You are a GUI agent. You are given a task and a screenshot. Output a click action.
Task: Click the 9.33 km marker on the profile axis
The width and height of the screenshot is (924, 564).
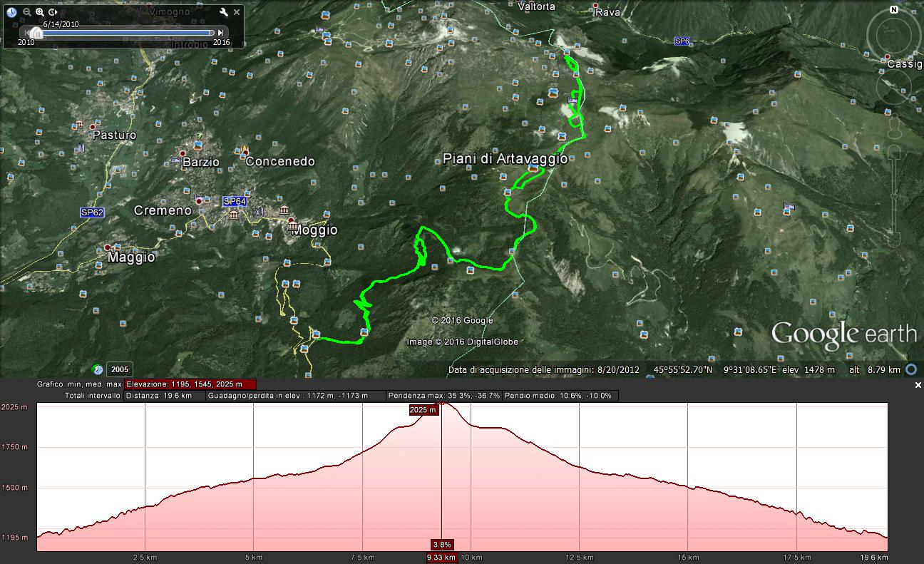441,558
